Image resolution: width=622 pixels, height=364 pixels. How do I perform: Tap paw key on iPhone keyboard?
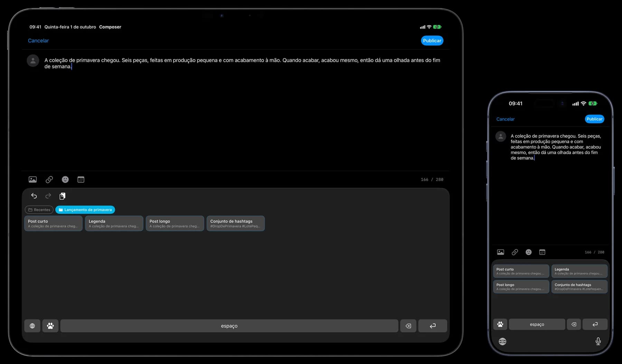tap(500, 324)
